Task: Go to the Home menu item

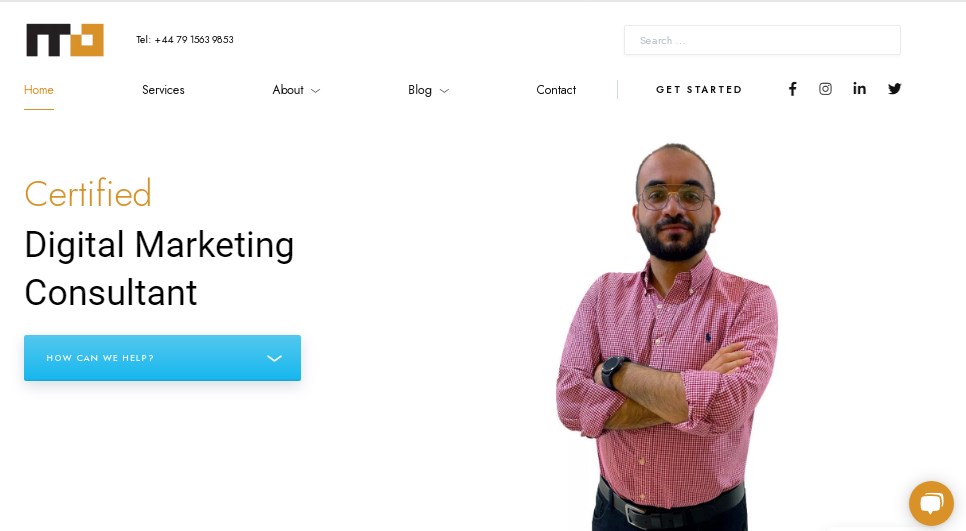Action: 39,90
